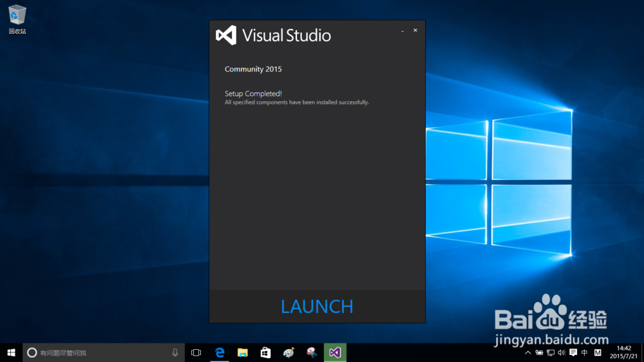The width and height of the screenshot is (644, 362).
Task: Open the Snipping Tool from the taskbar
Action: coord(312,352)
